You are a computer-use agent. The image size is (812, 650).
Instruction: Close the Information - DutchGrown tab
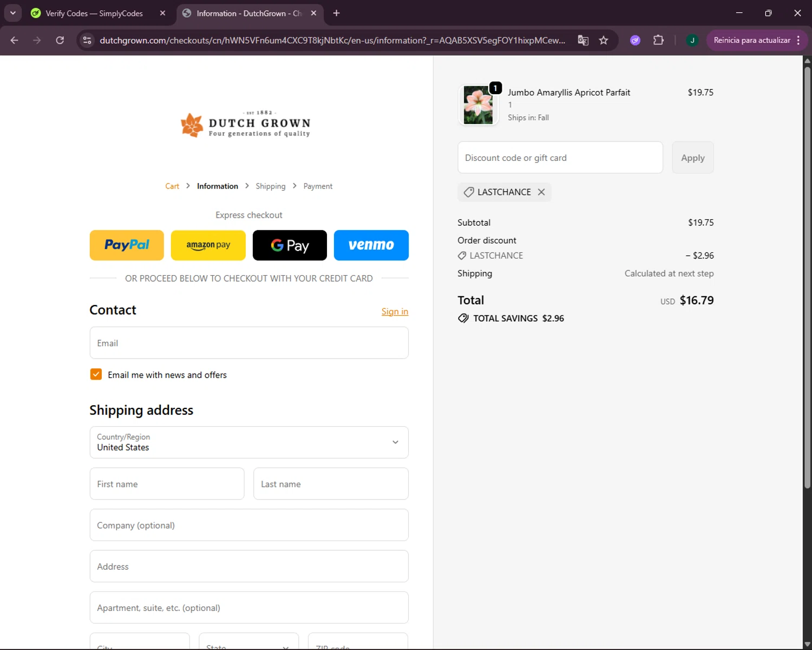(x=313, y=13)
